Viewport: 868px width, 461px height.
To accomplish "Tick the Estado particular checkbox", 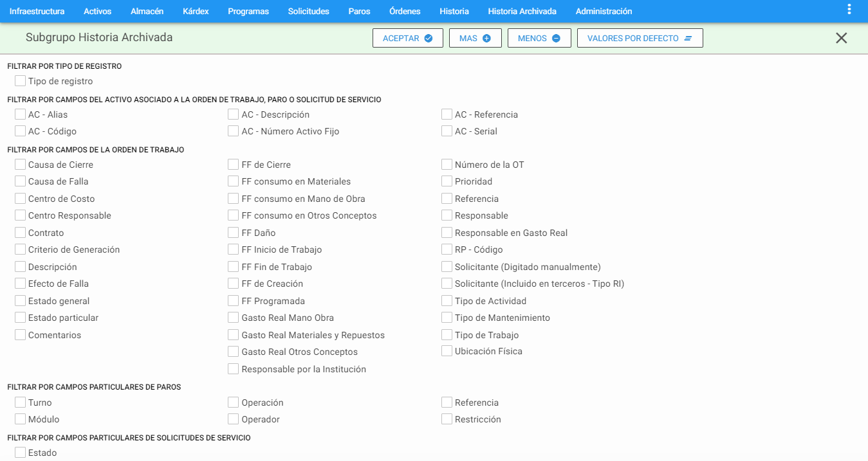I will click(21, 318).
